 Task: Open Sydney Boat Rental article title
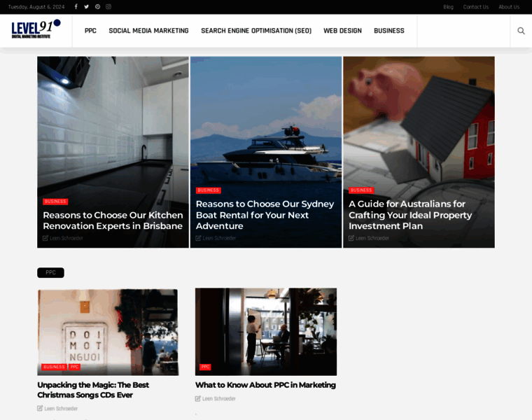pyautogui.click(x=265, y=215)
